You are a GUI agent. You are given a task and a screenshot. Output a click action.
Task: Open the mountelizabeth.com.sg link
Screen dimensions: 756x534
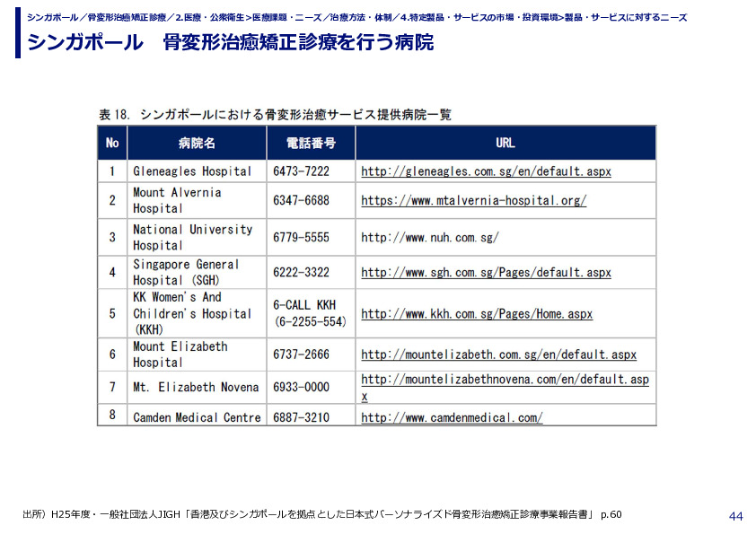point(498,355)
